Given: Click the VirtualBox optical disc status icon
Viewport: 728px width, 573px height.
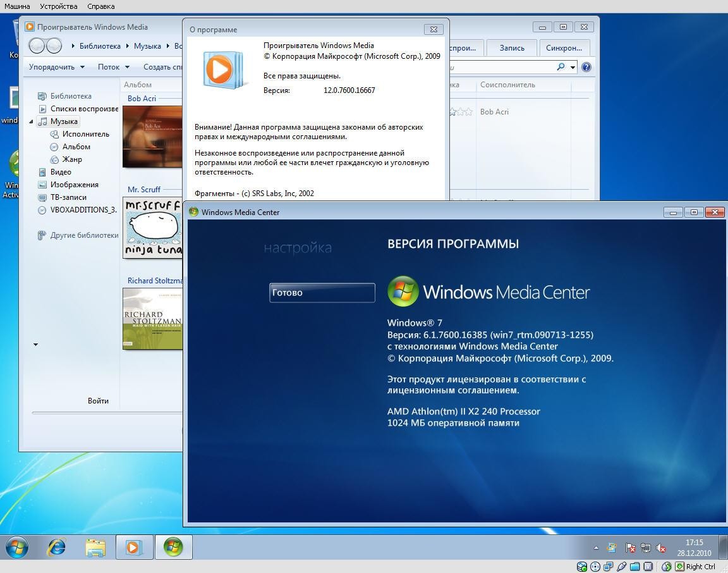Looking at the screenshot, I should pos(595,567).
